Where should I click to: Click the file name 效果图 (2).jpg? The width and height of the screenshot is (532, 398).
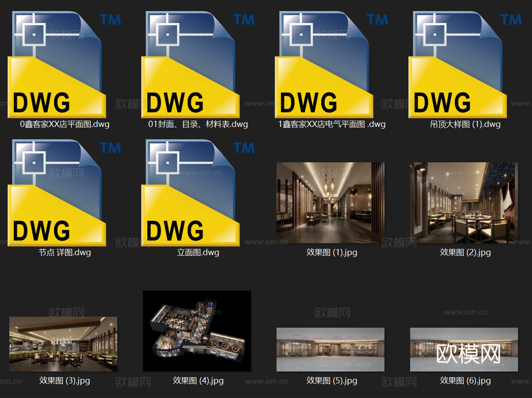[465, 252]
